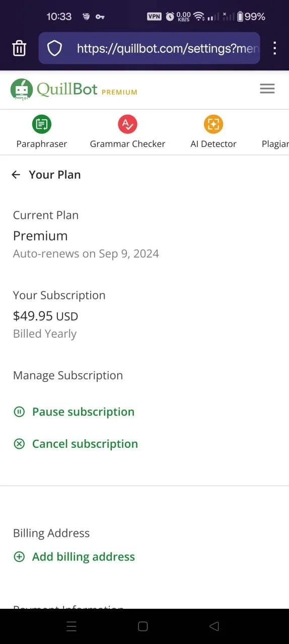Viewport: 289px width, 644px height.
Task: Click the Pause subscription link
Action: click(x=83, y=412)
